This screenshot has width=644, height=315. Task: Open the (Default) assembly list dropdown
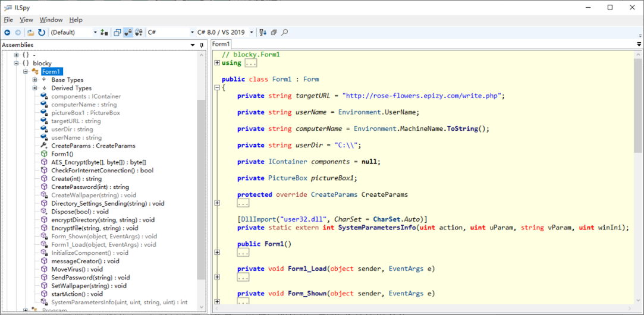click(x=74, y=32)
